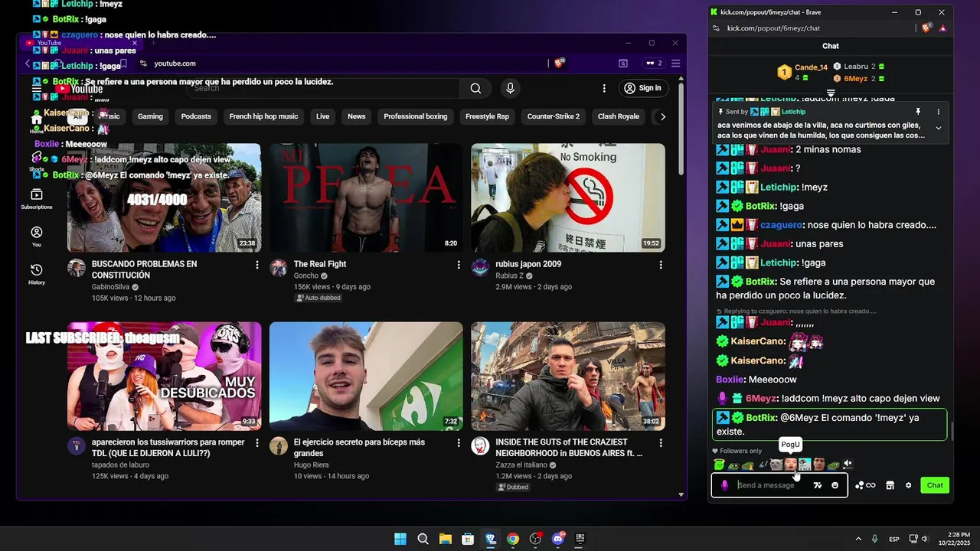Open Brave main menu in YouTube window
Screen dimensions: 980x551
[675, 64]
